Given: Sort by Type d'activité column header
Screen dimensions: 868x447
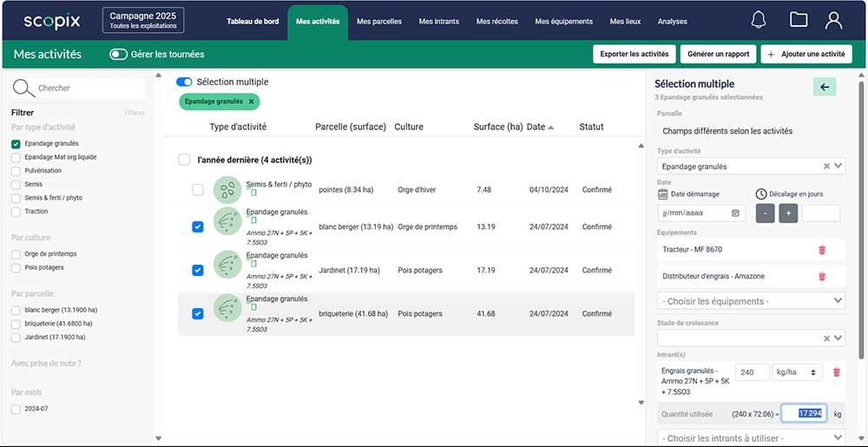Looking at the screenshot, I should pos(238,127).
